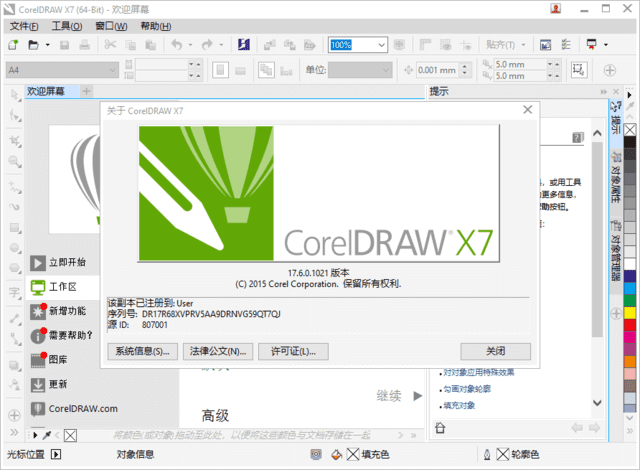Click the Application launcher icon

pyautogui.click(x=591, y=44)
